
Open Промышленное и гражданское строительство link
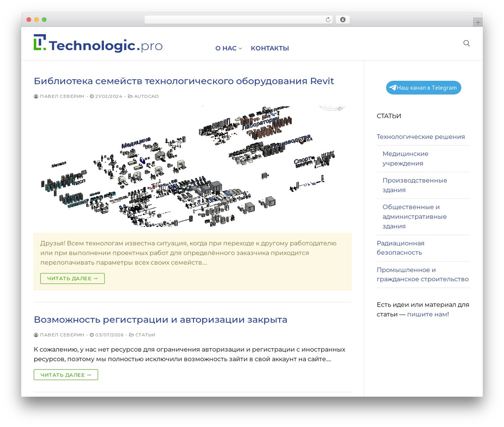[422, 275]
